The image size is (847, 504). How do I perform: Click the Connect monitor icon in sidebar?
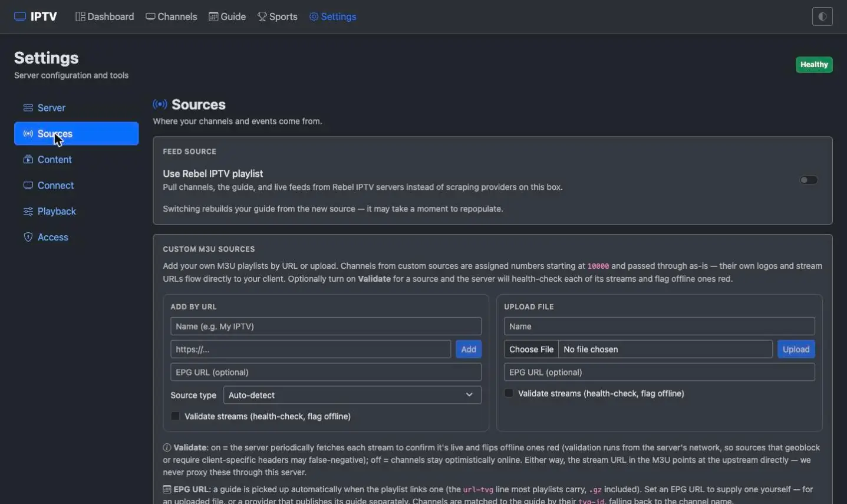click(28, 185)
